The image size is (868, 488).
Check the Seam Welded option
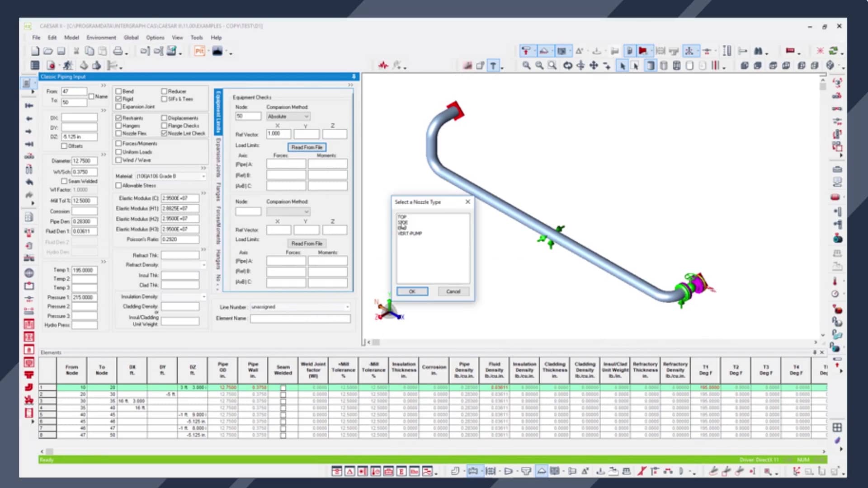coord(65,181)
